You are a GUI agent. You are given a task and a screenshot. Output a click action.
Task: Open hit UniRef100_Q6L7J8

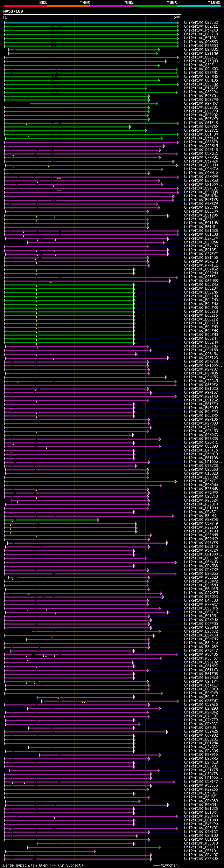tap(201, 34)
